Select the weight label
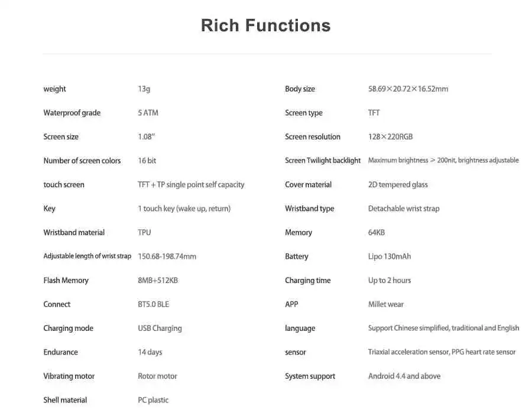The height and width of the screenshot is (419, 532). click(x=54, y=89)
